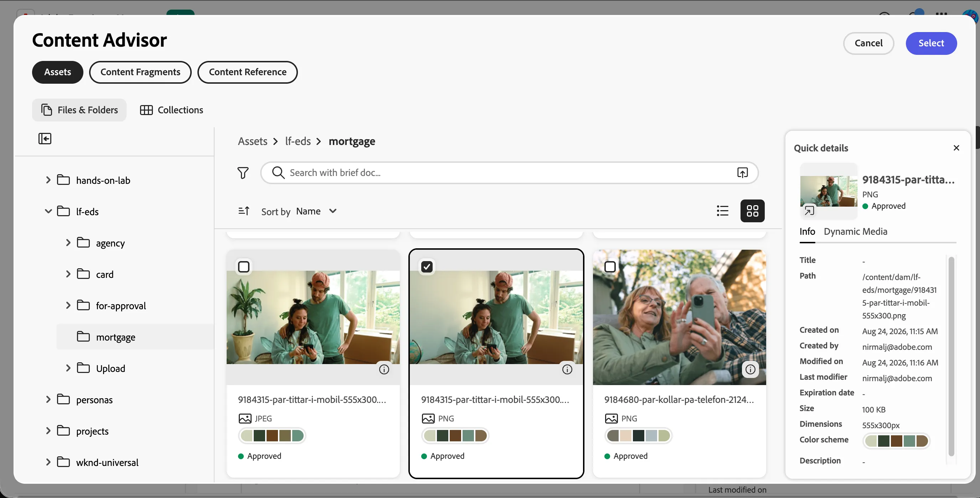This screenshot has width=980, height=498.
Task: Toggle sort order ascending icon
Action: point(244,211)
